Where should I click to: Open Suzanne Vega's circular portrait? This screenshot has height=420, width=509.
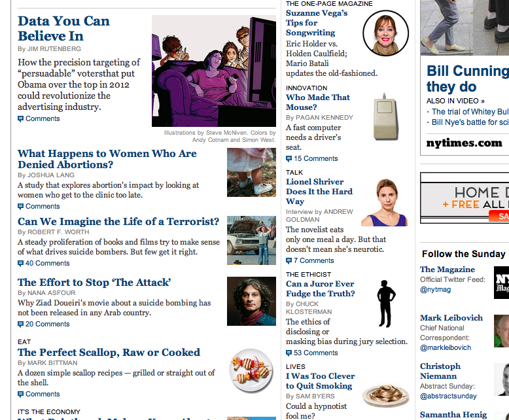(x=385, y=33)
